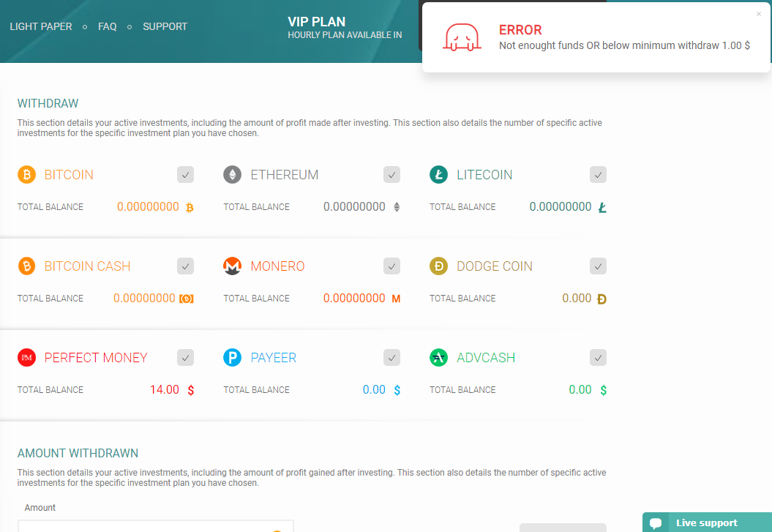Go to the Support page link
This screenshot has width=772, height=532.
[x=165, y=26]
